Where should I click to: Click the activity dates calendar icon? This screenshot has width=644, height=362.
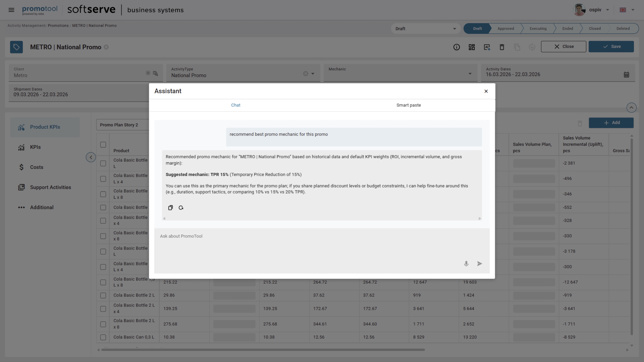tap(626, 74)
